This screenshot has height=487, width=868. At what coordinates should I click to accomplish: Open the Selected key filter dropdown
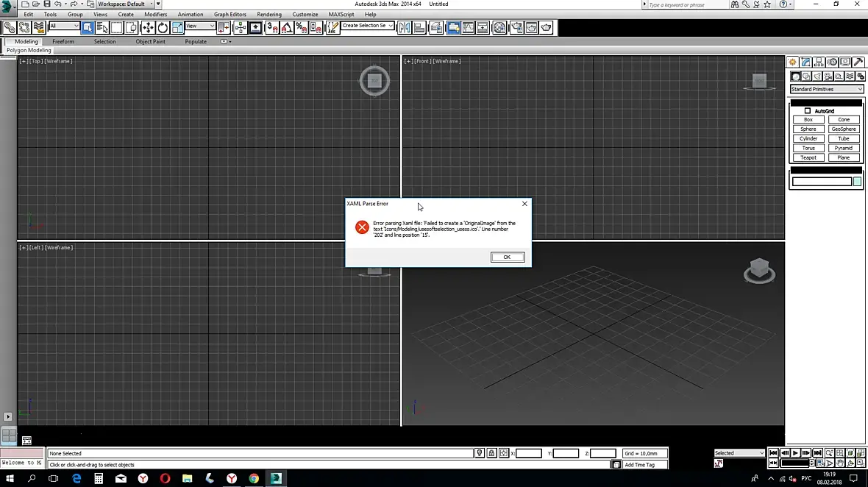click(x=739, y=452)
